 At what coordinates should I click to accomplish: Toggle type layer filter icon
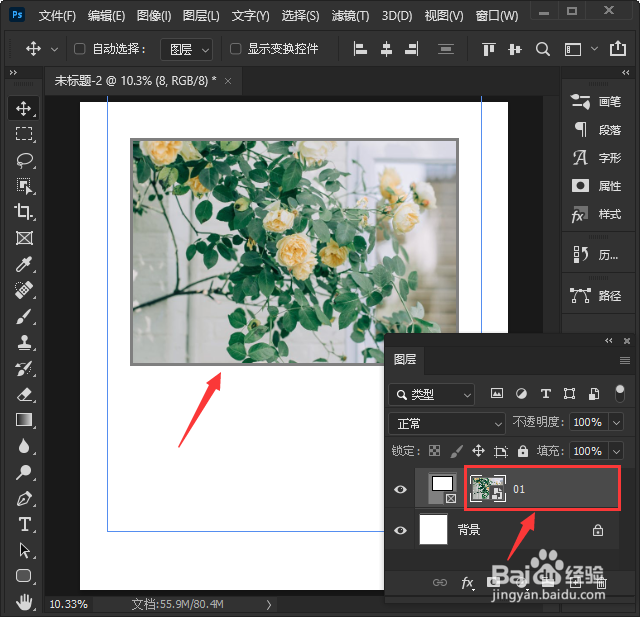[545, 393]
